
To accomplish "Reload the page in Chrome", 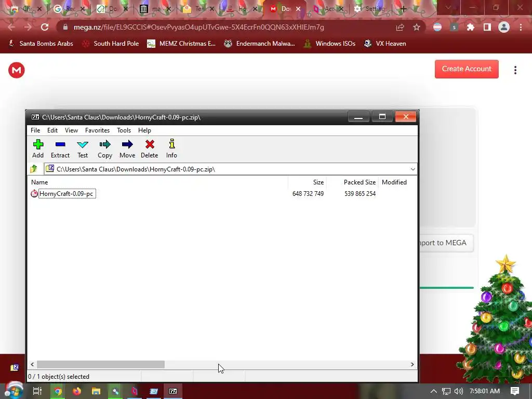I will (45, 27).
